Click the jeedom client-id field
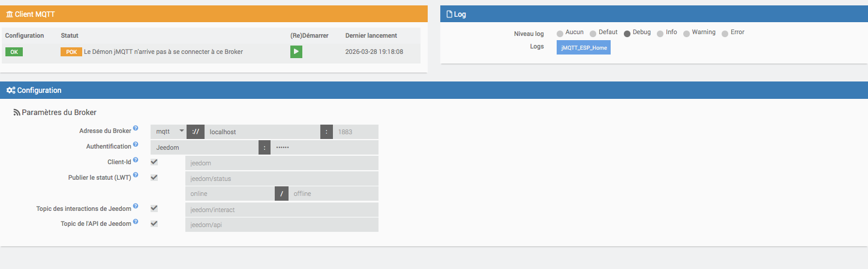This screenshot has height=269, width=868. tap(282, 163)
